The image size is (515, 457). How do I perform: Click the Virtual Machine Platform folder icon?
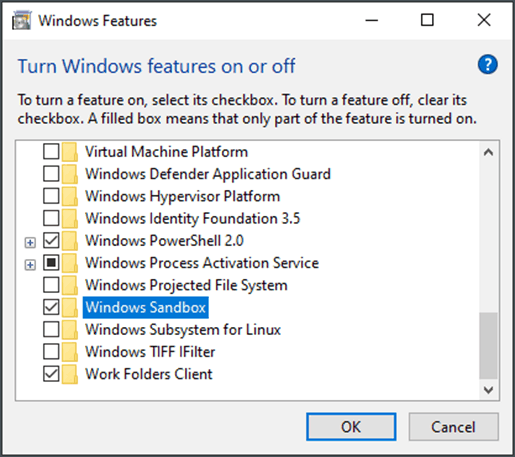[x=69, y=152]
